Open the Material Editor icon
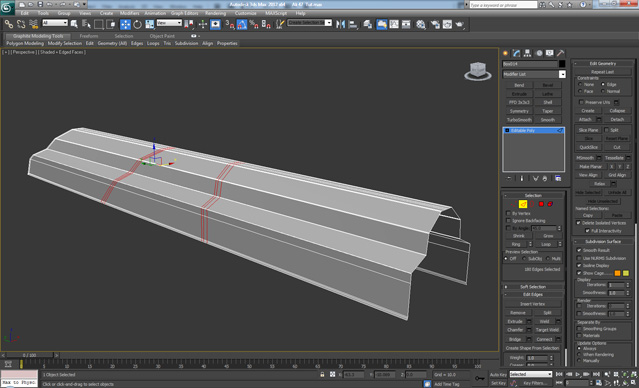639x388 pixels. 421,24
